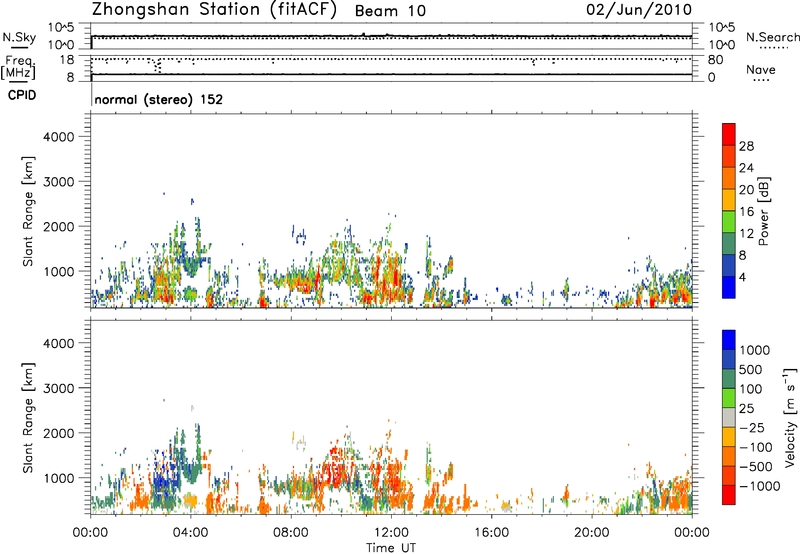The height and width of the screenshot is (554, 800).
Task: Click red power echoes near 12:00 UT
Action: (392, 273)
